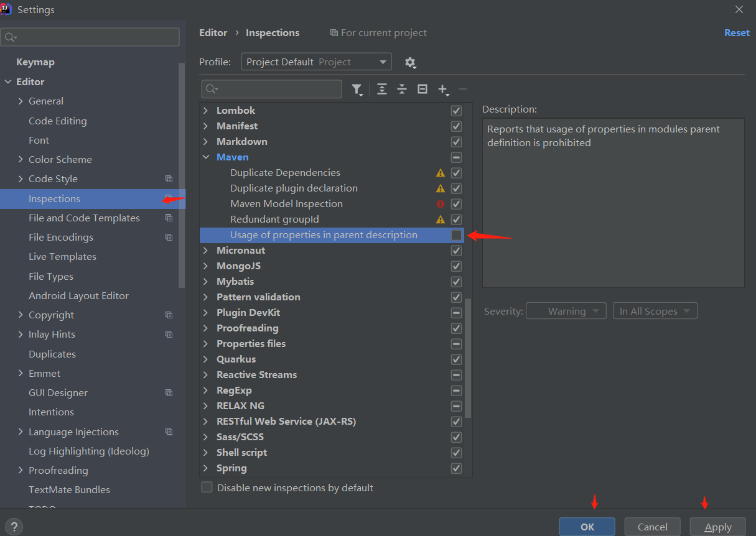This screenshot has height=536, width=756.
Task: Click project-level icon beside Code Style
Action: pos(169,179)
